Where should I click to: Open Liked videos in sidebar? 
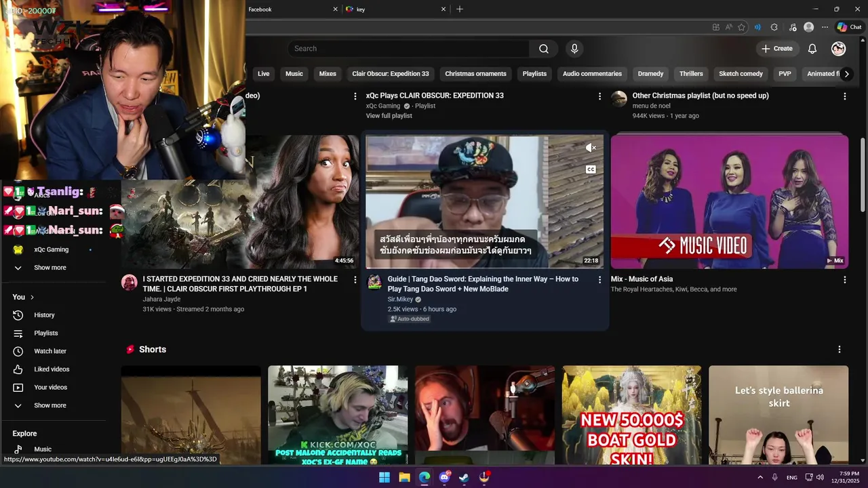(52, 369)
